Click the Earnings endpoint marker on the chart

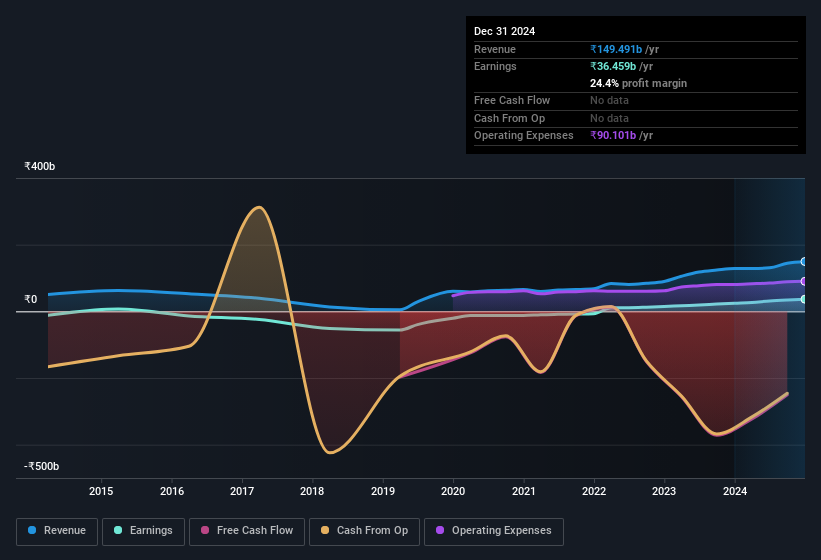coord(804,299)
